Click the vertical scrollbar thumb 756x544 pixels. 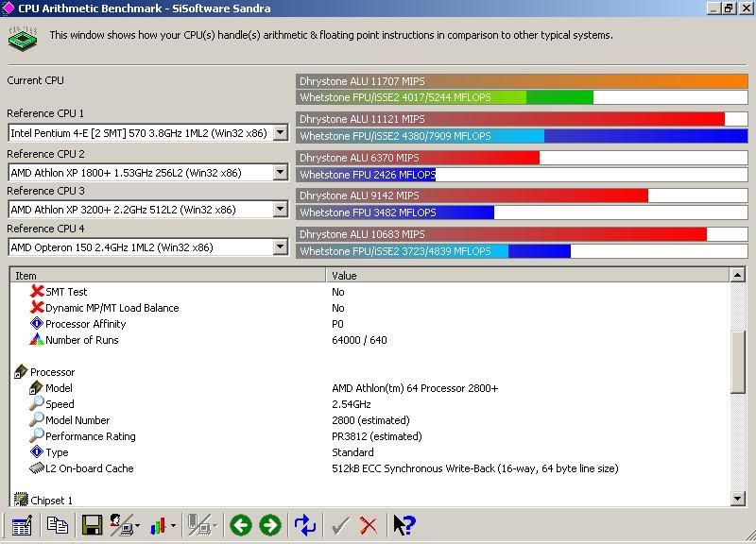738,363
